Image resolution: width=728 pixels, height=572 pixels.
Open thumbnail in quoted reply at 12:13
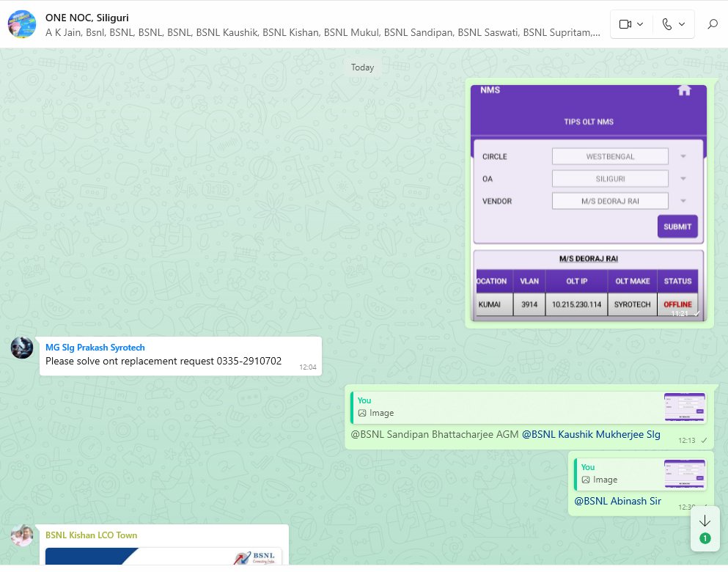pyautogui.click(x=685, y=407)
